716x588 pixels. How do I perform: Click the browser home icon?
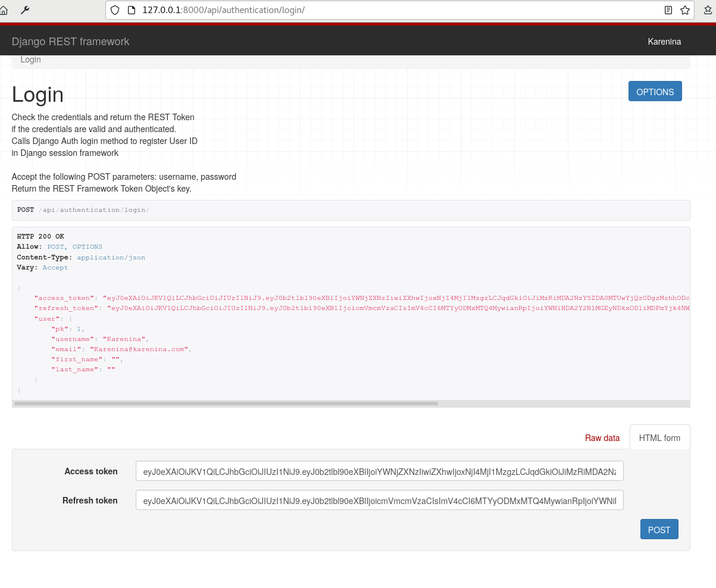(4, 10)
